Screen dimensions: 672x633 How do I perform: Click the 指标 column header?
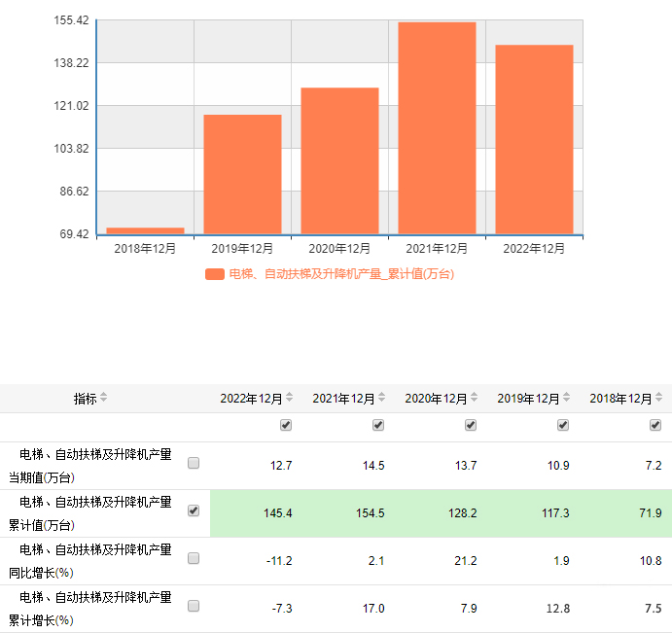tap(86, 399)
